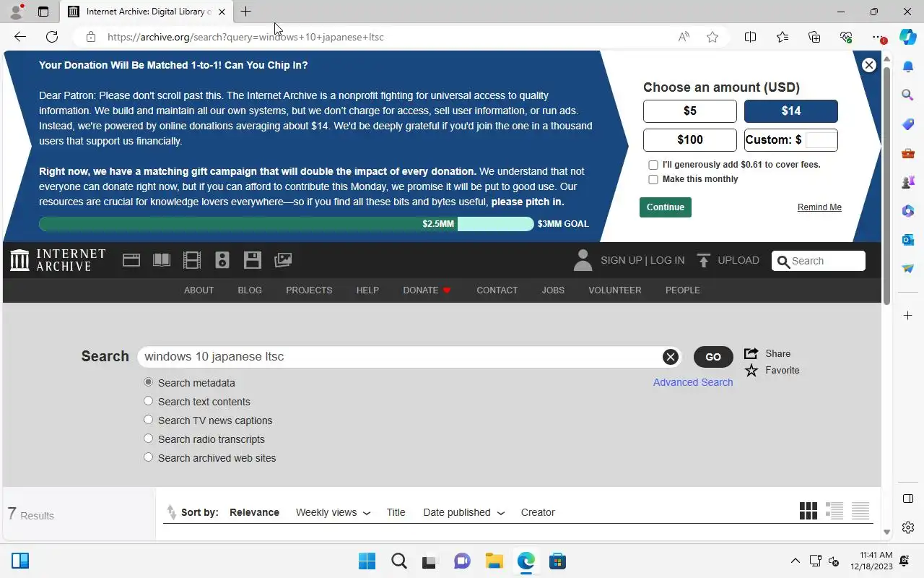Add this page to browser favorites
The height and width of the screenshot is (578, 924).
(712, 37)
